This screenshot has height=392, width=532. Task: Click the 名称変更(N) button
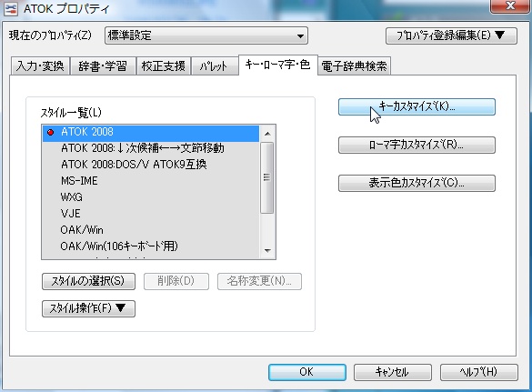tap(259, 281)
